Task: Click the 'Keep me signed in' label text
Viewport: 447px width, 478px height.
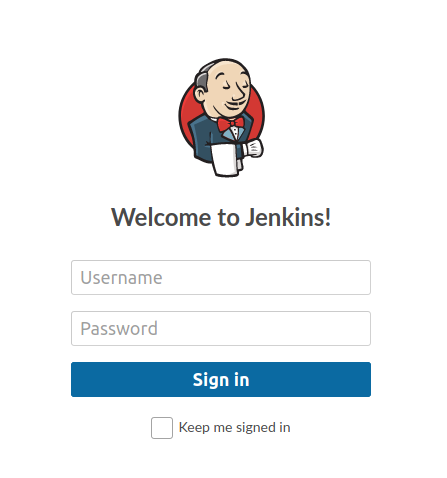Action: coord(234,427)
